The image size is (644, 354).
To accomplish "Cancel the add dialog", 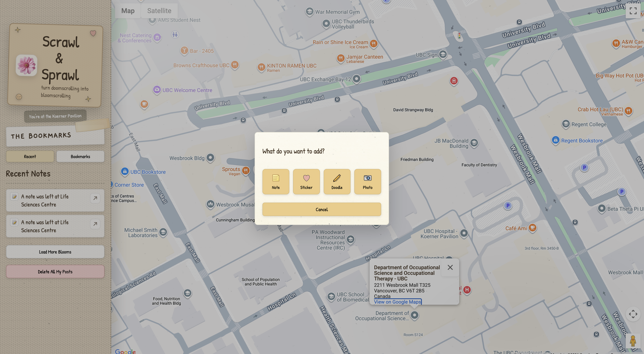I will tap(321, 209).
